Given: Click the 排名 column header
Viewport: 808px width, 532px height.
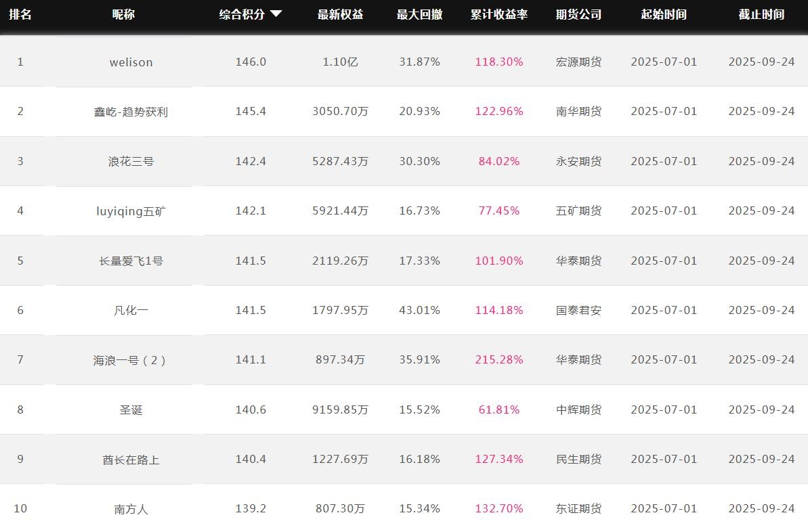Looking at the screenshot, I should point(20,14).
